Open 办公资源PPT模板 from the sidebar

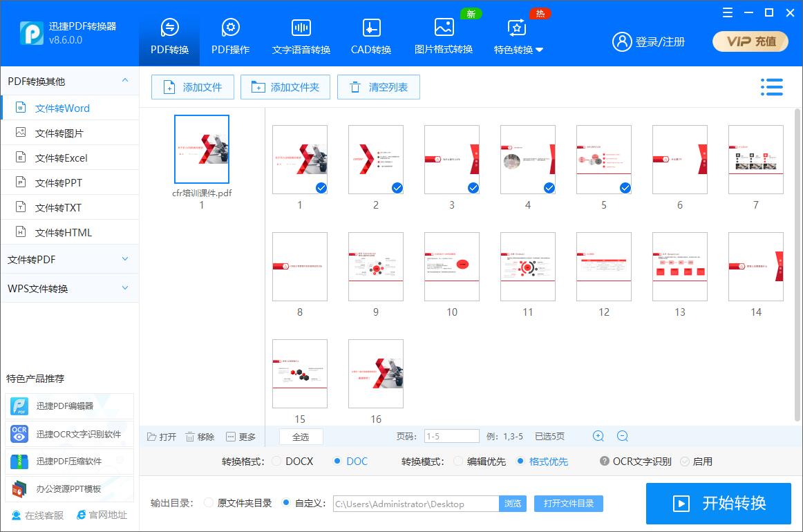(x=69, y=487)
